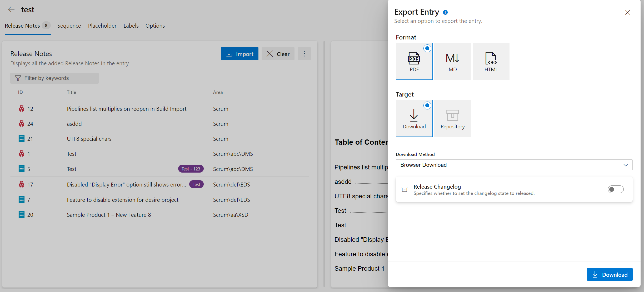This screenshot has width=644, height=292.
Task: Select the MD export format
Action: [452, 61]
